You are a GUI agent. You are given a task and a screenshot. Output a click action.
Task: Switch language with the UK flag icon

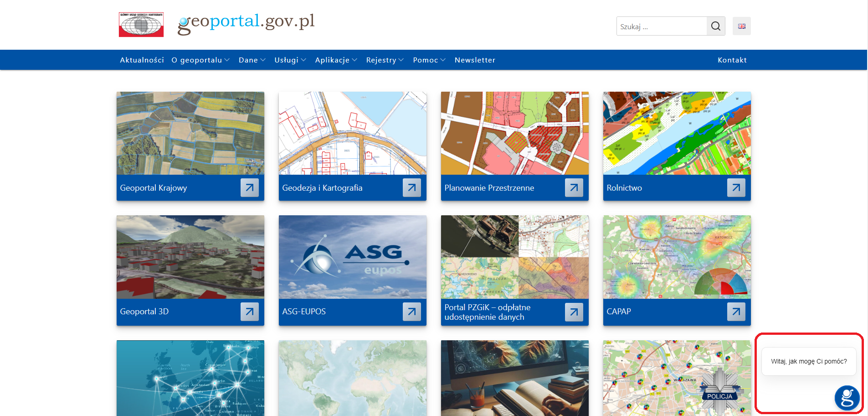click(x=741, y=26)
